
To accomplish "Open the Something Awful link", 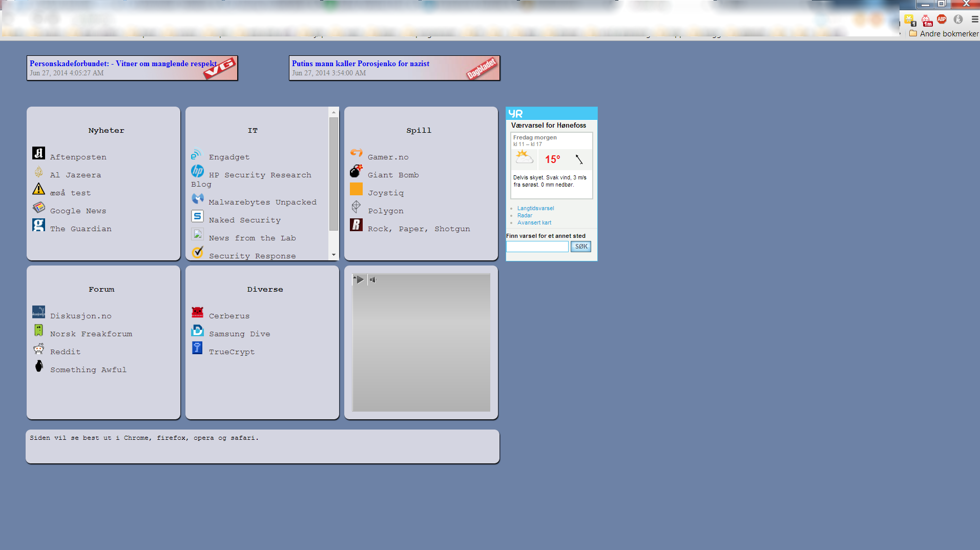I will (x=89, y=370).
